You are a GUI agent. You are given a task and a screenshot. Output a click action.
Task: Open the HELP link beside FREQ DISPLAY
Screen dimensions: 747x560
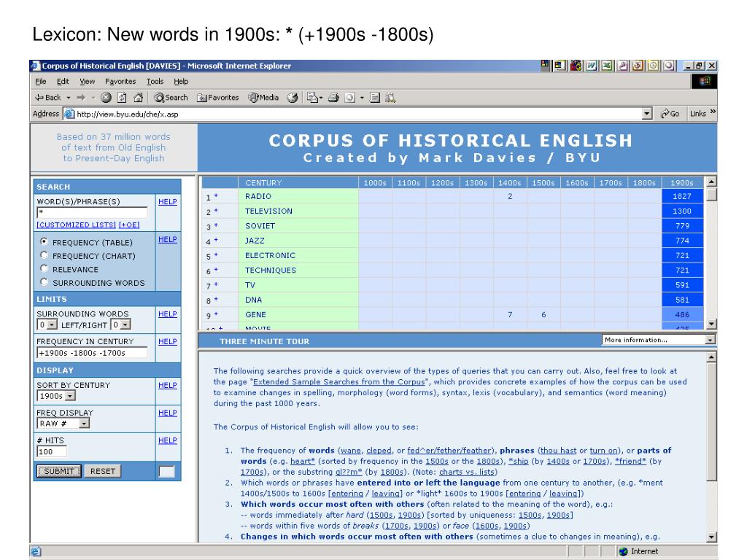pos(168,413)
